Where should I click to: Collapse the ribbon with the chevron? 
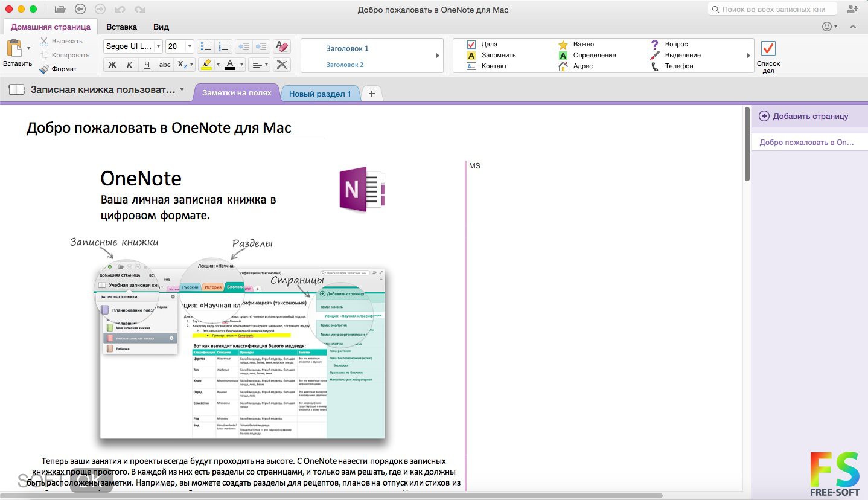click(853, 27)
